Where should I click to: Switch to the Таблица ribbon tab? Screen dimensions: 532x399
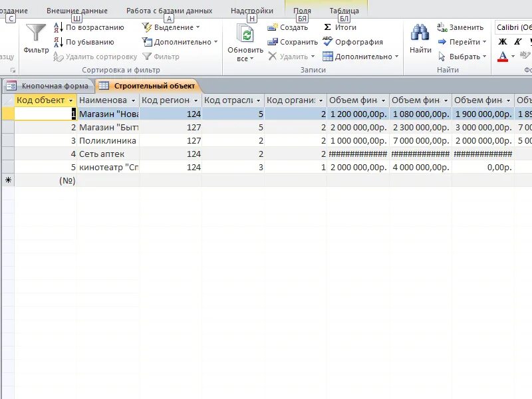coord(344,11)
